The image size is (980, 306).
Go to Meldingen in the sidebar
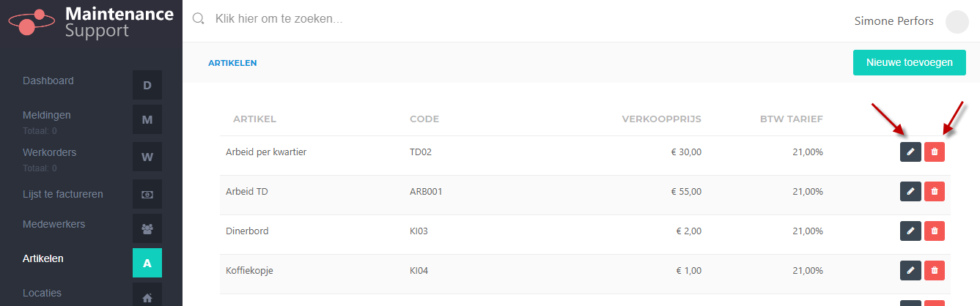pos(47,115)
